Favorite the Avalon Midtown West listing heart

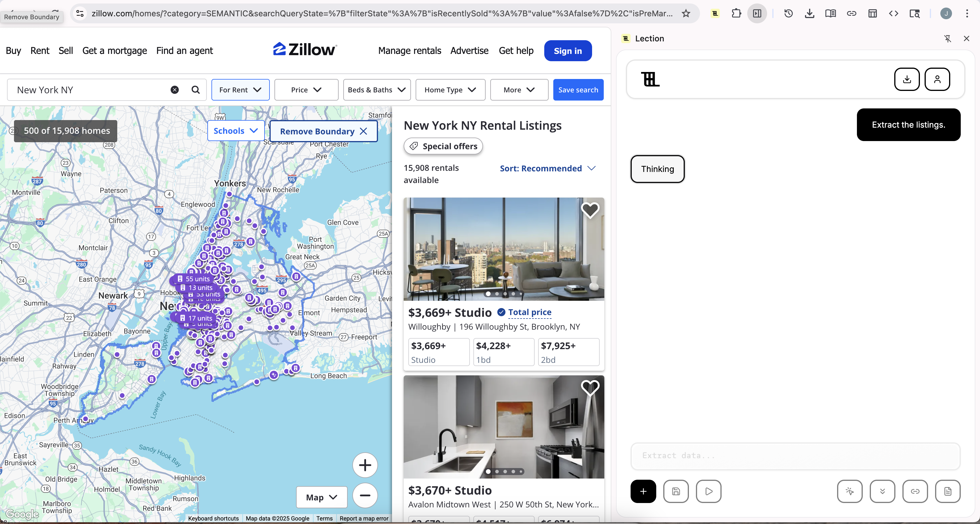(590, 388)
